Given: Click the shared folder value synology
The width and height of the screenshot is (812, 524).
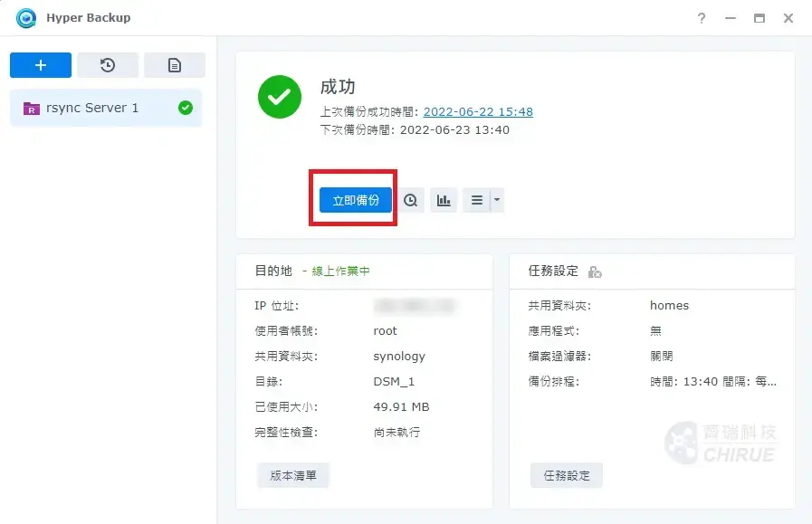Looking at the screenshot, I should pos(399,357).
